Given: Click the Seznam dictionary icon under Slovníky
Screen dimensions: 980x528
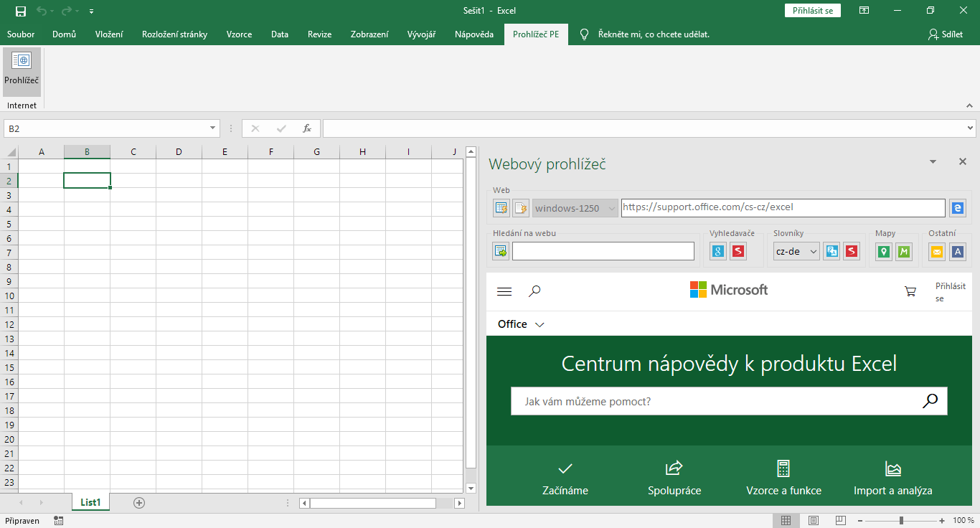Looking at the screenshot, I should coord(851,251).
